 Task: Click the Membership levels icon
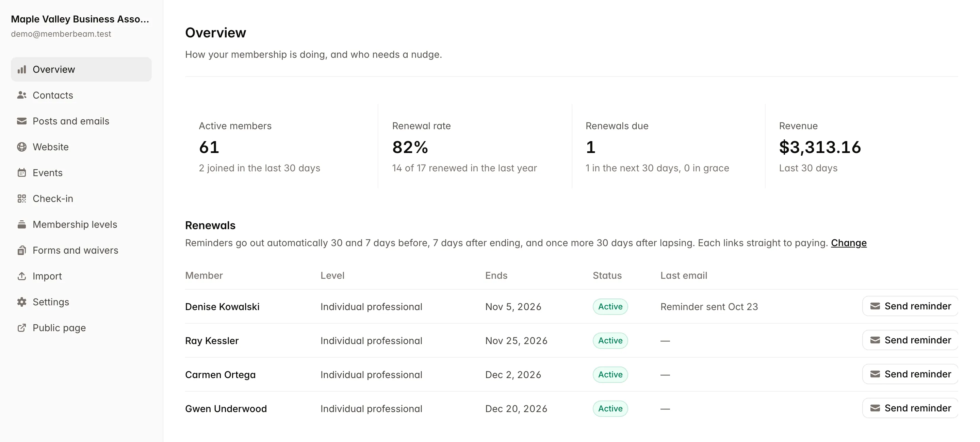[x=22, y=225]
